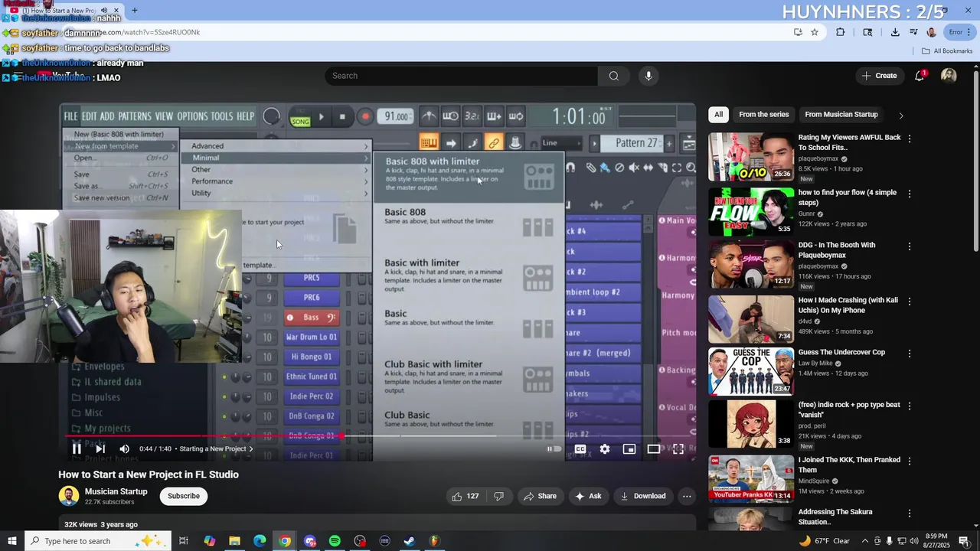Show more filter chips arrow
Screen dimensions: 980x551
[900, 116]
